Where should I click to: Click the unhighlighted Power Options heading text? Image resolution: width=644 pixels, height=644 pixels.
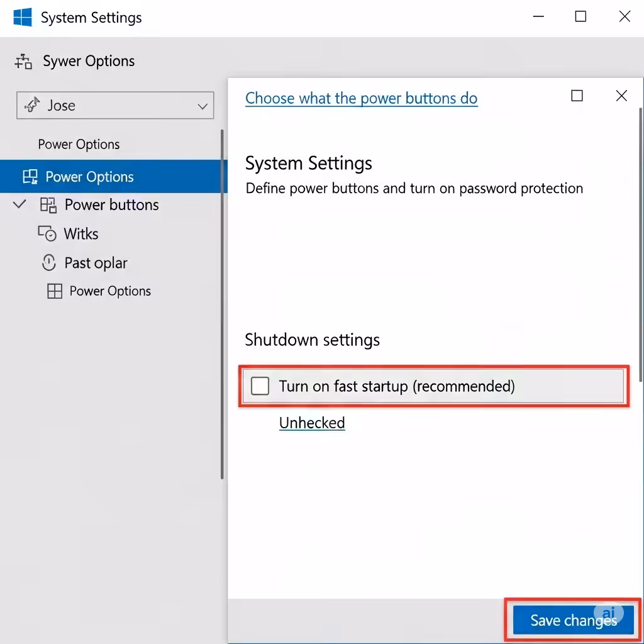79,145
